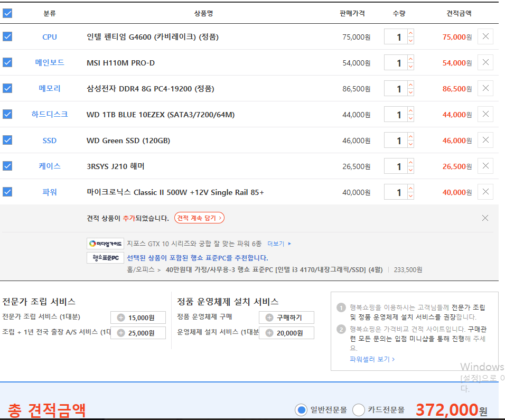Click product name WD Green SSD (120GB)
505x420 pixels.
(x=128, y=141)
